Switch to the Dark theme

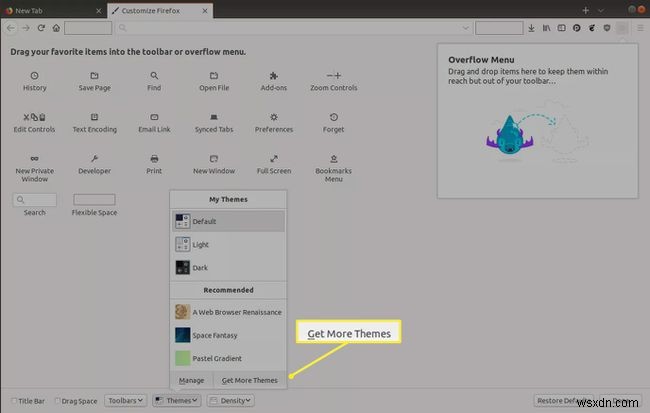(x=228, y=268)
